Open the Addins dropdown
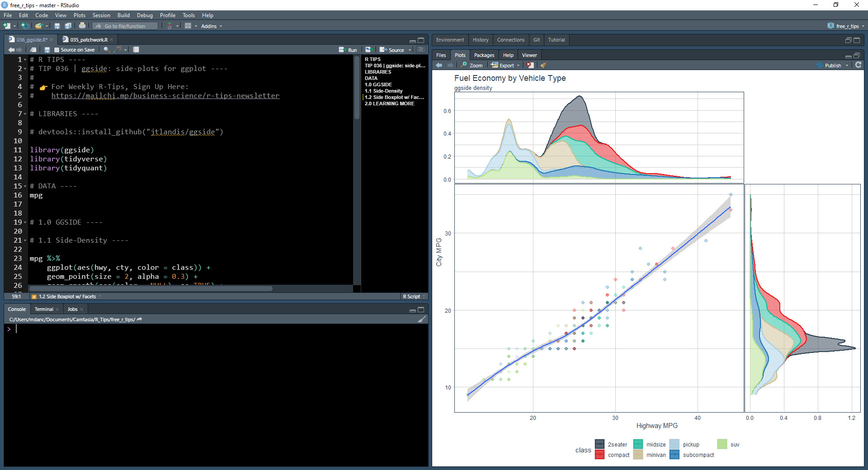Screen dimensions: 868x470 pyautogui.click(x=212, y=26)
